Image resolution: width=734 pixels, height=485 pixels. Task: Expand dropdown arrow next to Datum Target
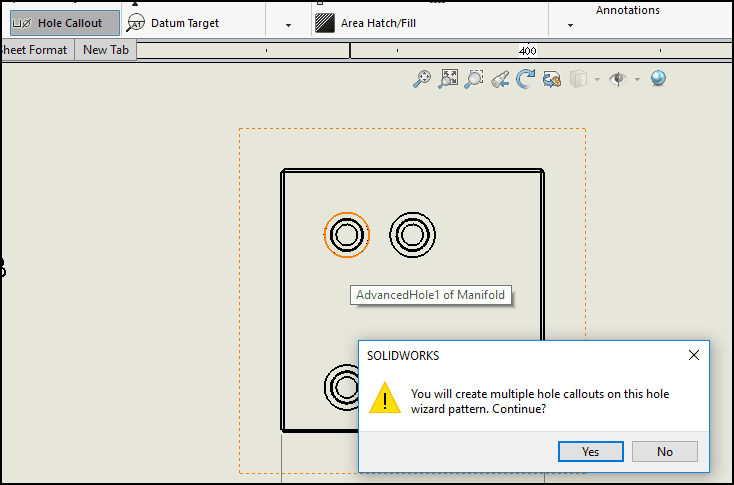(288, 25)
